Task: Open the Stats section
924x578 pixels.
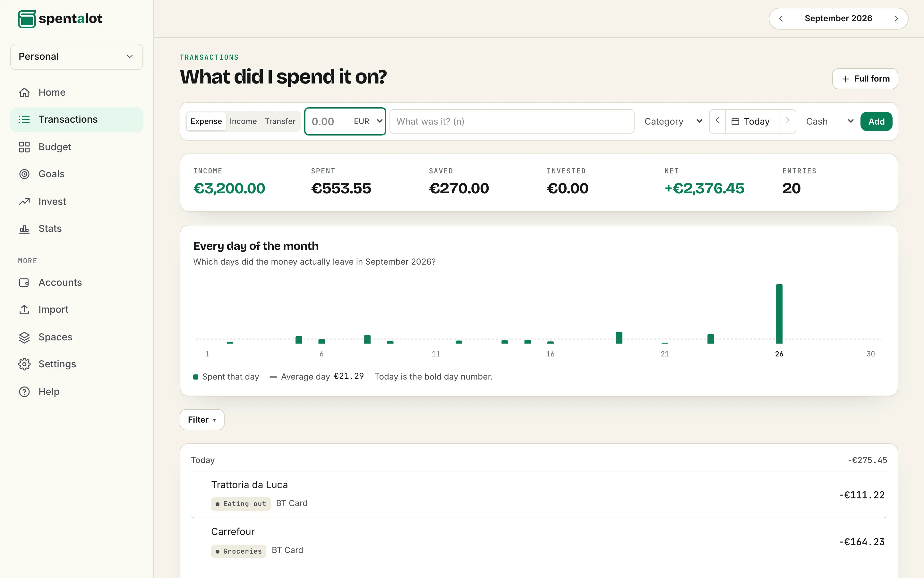Action: 77,229
